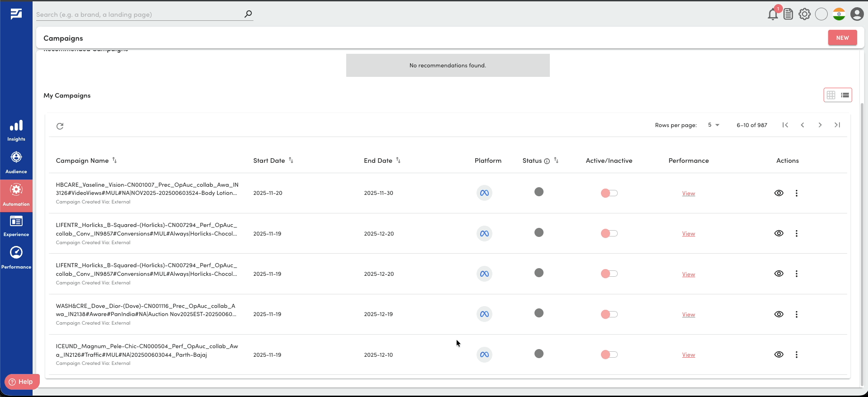Toggle active switch for Magnum campaign
This screenshot has width=868, height=397.
click(609, 354)
